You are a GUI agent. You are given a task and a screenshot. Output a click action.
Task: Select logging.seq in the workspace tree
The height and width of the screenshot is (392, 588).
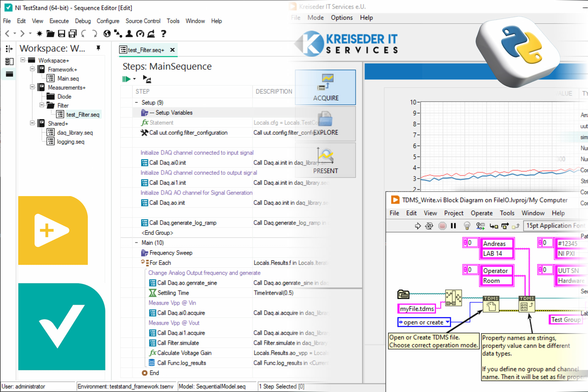[x=70, y=141]
